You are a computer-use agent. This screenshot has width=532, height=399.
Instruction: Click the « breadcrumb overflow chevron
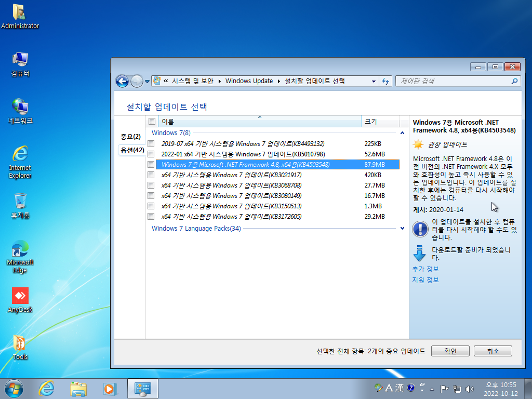[166, 81]
